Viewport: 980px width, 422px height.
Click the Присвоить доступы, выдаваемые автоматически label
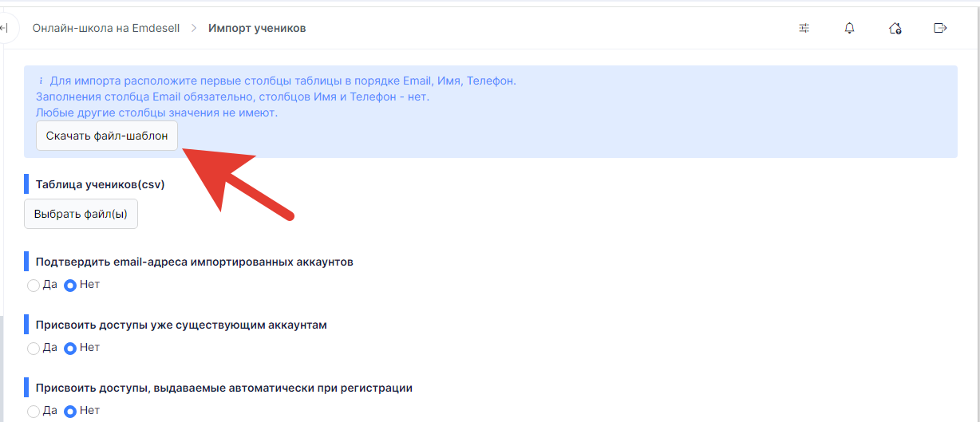[x=224, y=388]
